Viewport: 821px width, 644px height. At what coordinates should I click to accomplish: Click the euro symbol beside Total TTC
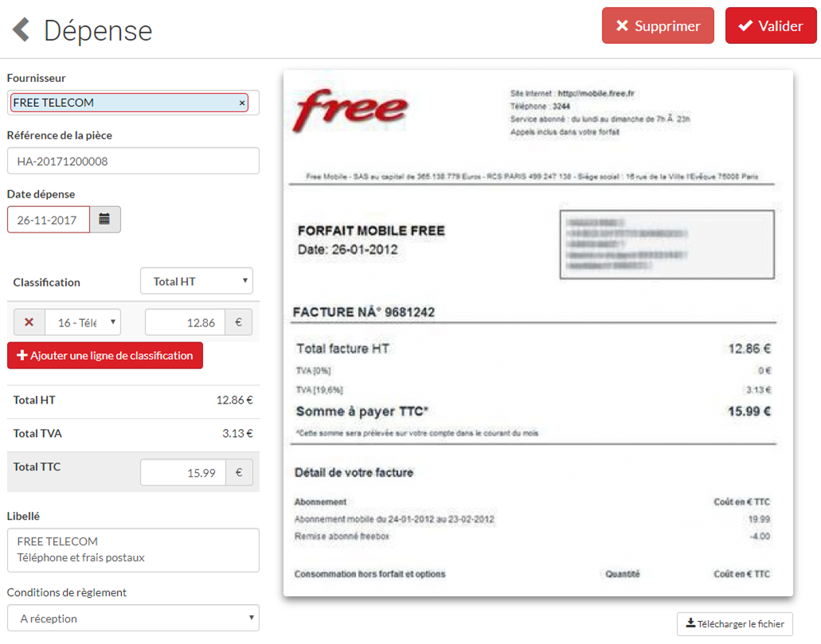coord(239,473)
